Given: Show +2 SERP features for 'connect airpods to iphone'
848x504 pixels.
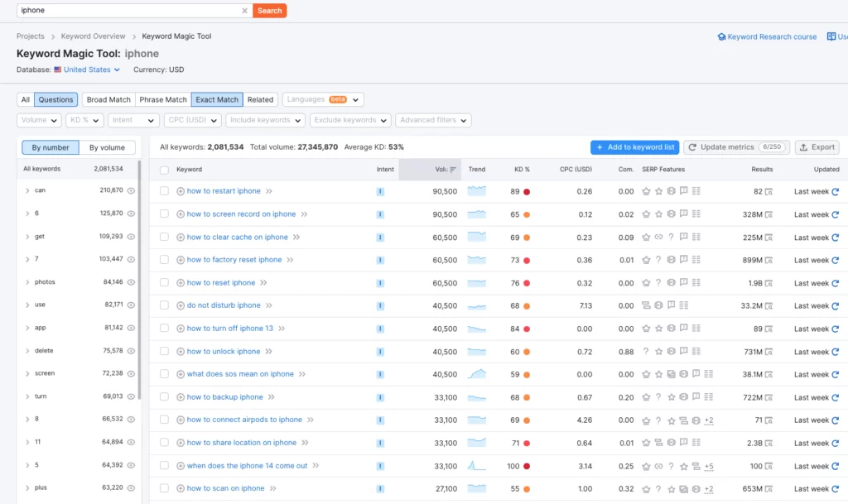Looking at the screenshot, I should click(709, 420).
